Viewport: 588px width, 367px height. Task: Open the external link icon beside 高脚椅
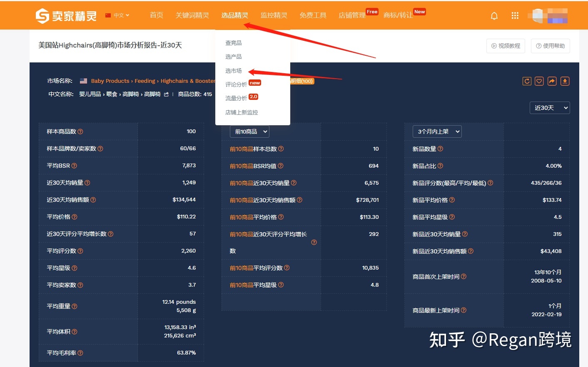pyautogui.click(x=167, y=94)
